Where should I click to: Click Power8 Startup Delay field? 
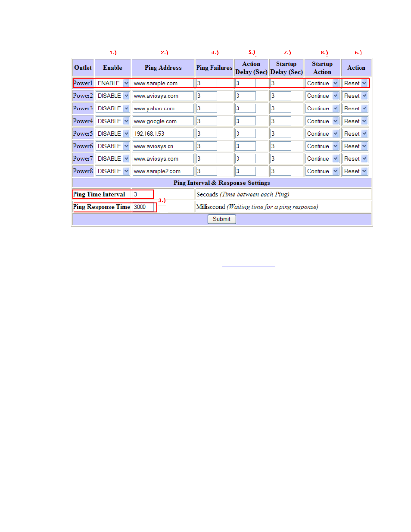click(281, 171)
